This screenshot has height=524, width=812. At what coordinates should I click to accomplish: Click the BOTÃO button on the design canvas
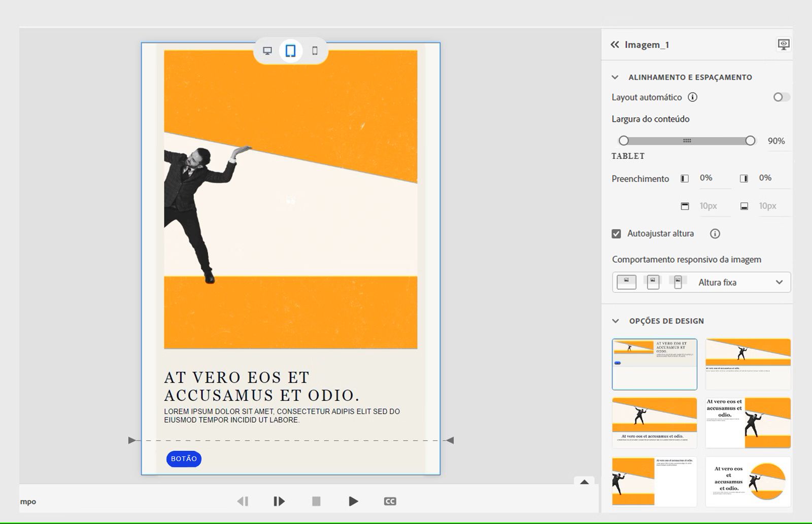point(184,459)
